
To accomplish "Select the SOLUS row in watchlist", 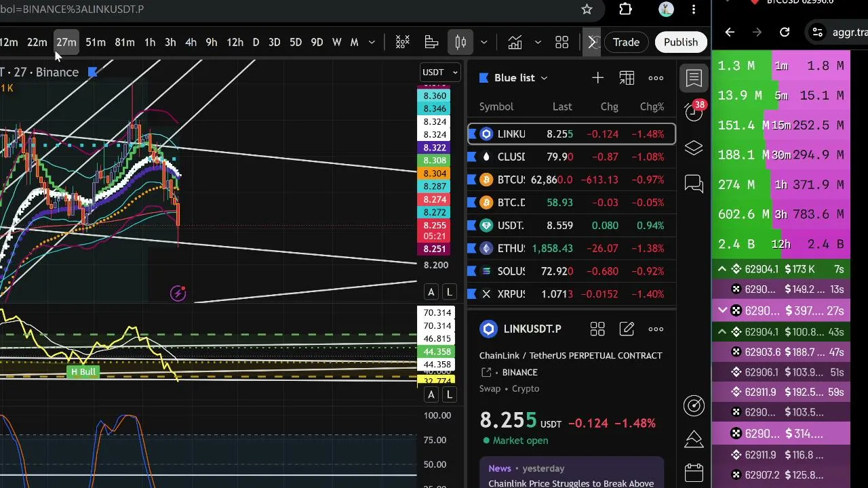I will pyautogui.click(x=572, y=271).
